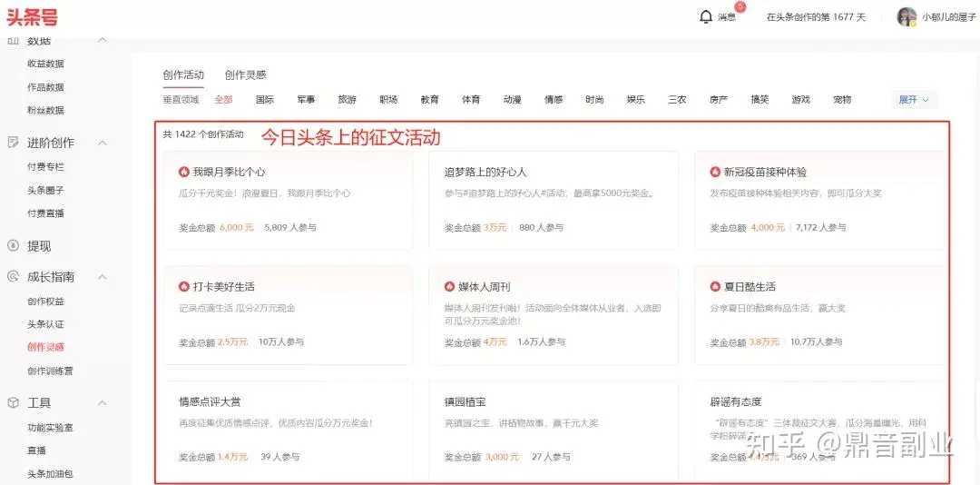Collapse the 进阶创作 sidebar section

point(103,143)
